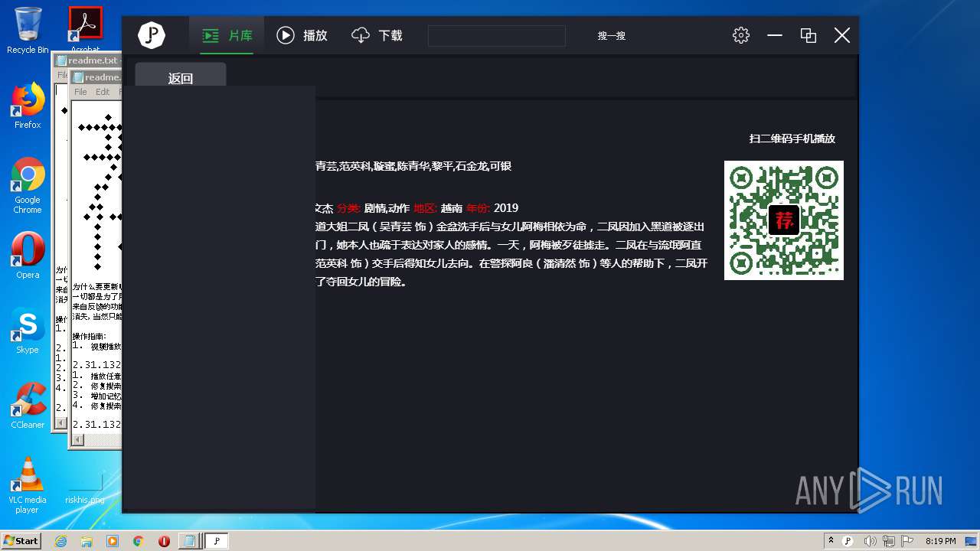Viewport: 980px width, 551px height.
Task: Click the QR code image
Action: [x=784, y=220]
